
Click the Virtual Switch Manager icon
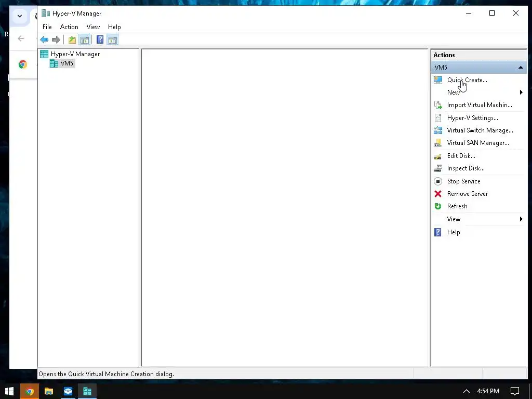point(438,130)
